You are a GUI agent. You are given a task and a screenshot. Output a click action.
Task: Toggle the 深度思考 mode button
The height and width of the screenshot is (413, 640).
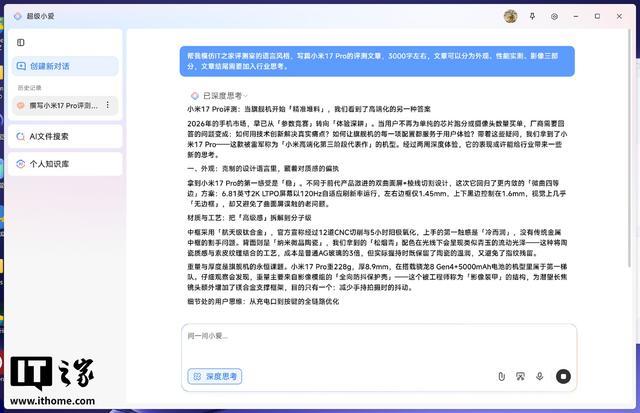215,376
